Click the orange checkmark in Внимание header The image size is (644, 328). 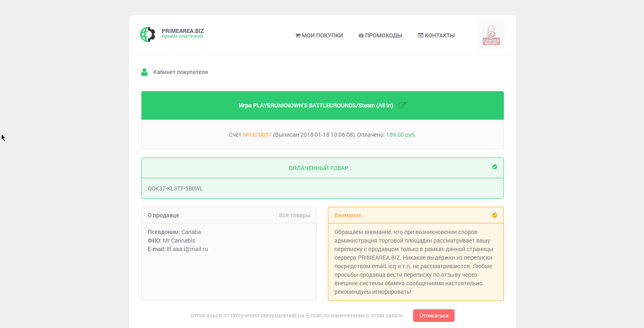click(x=495, y=215)
